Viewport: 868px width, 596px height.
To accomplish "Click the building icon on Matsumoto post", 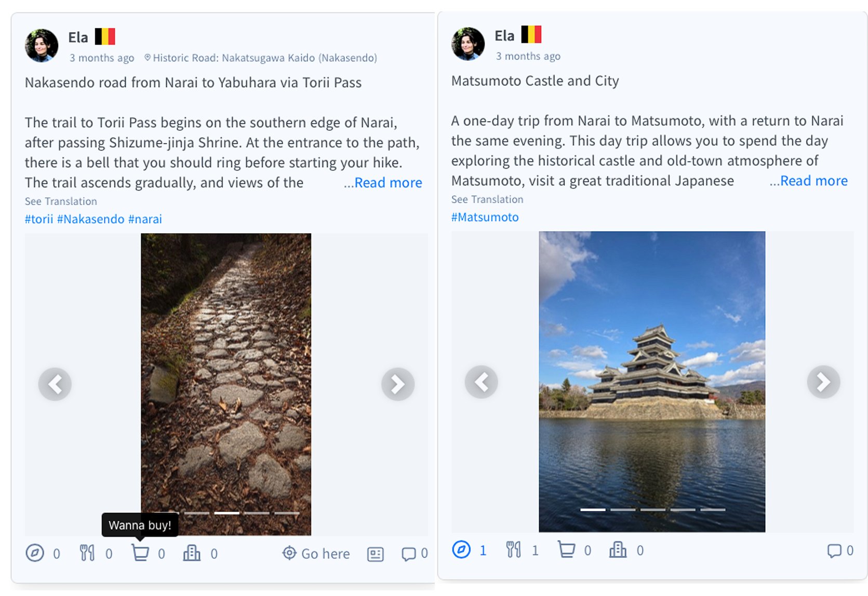I will coord(618,549).
